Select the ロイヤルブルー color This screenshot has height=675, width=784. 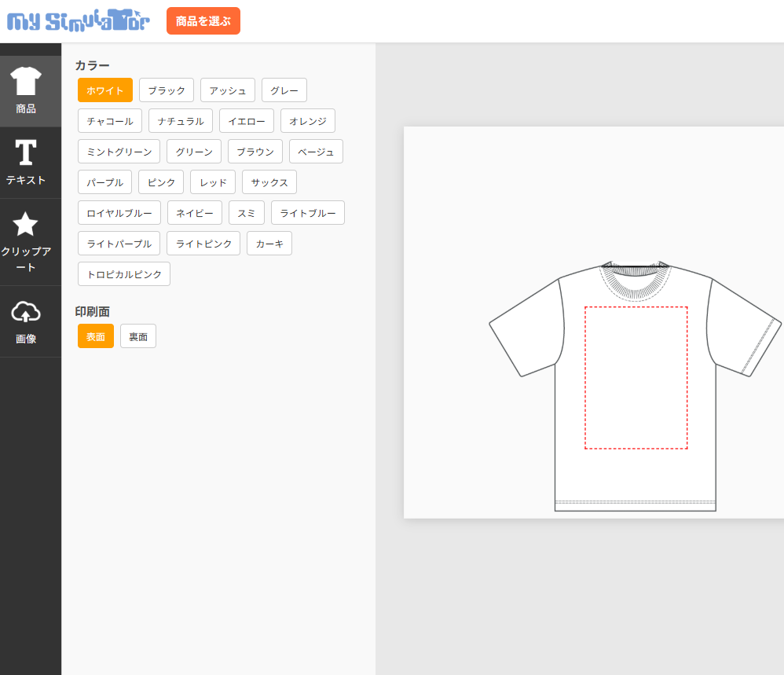coord(119,213)
